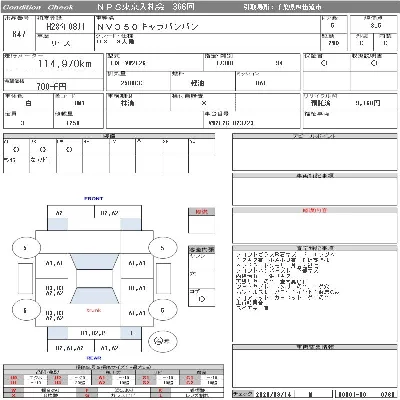Select the rear-left tire circle marked 6
The width and height of the screenshot is (400, 400).
(26, 310)
